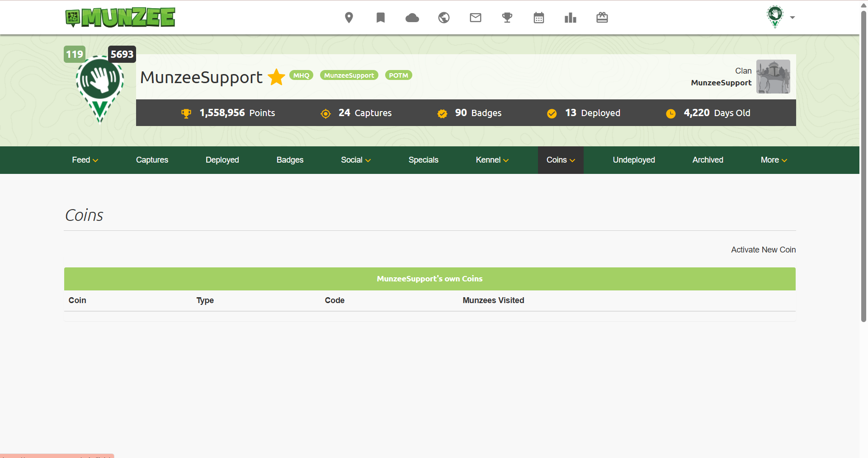
Task: Click the Activate New Coin link
Action: 763,250
